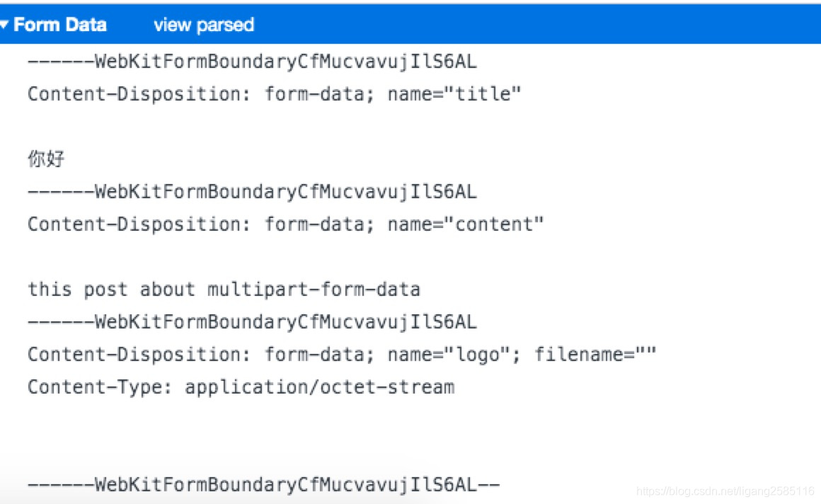The width and height of the screenshot is (821, 504).
Task: Click the closing boundary line with trailing dashes
Action: (262, 485)
